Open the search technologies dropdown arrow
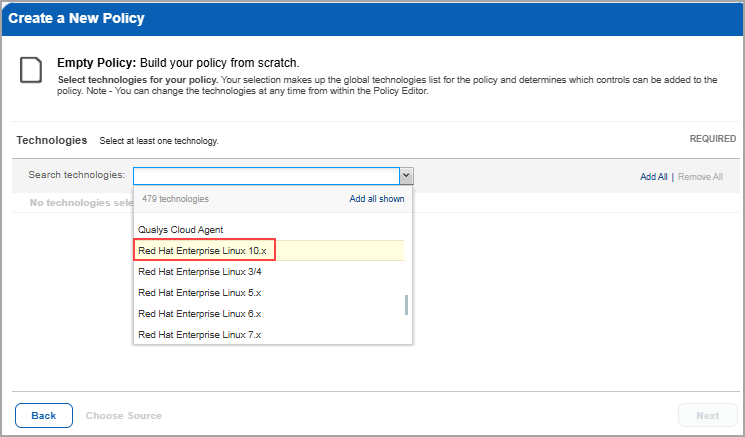 click(406, 176)
